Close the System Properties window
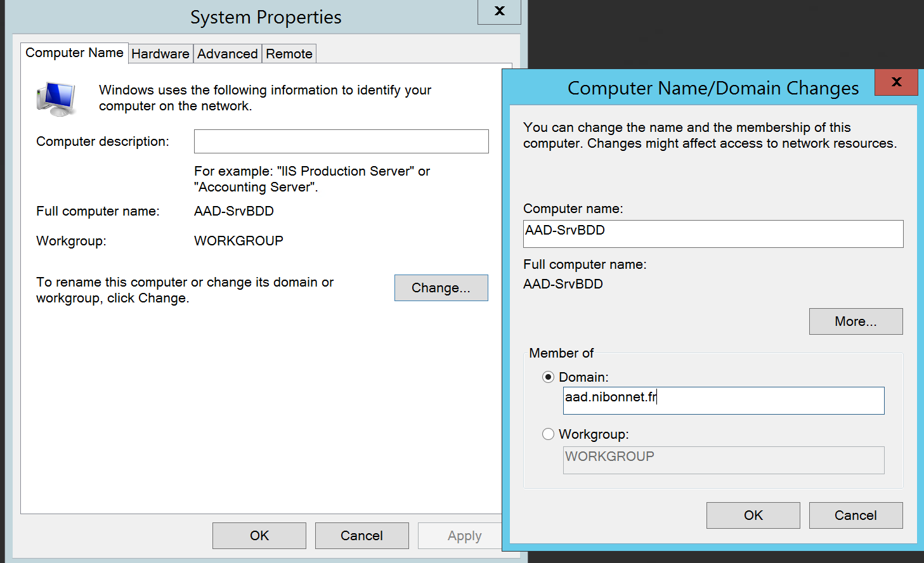Screen dimensions: 924x563 point(499,11)
